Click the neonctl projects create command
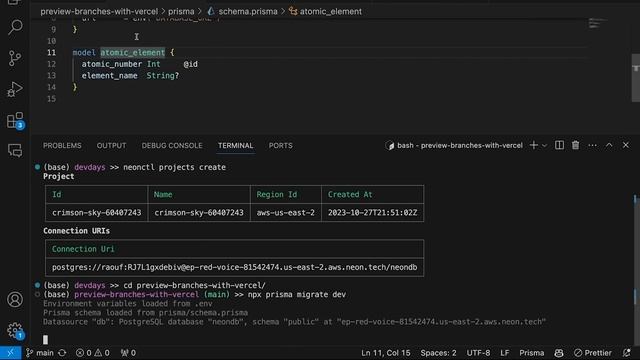The image size is (640, 360). (174, 167)
